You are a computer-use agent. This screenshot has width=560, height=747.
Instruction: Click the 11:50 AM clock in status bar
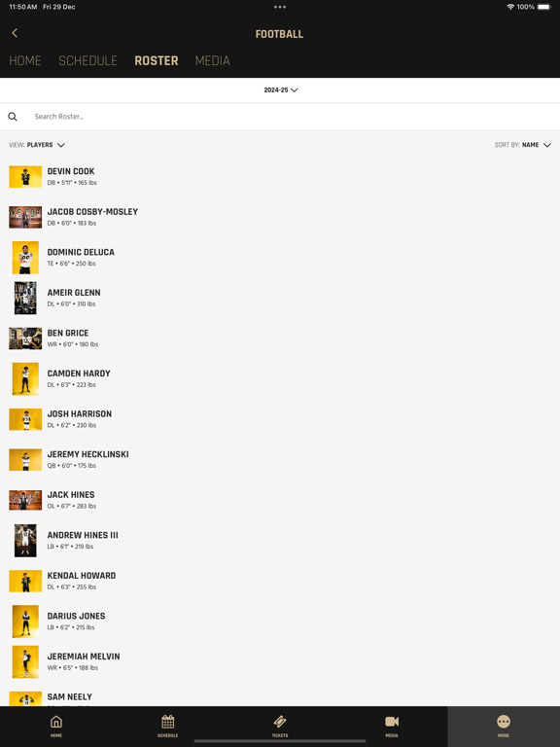click(x=23, y=7)
